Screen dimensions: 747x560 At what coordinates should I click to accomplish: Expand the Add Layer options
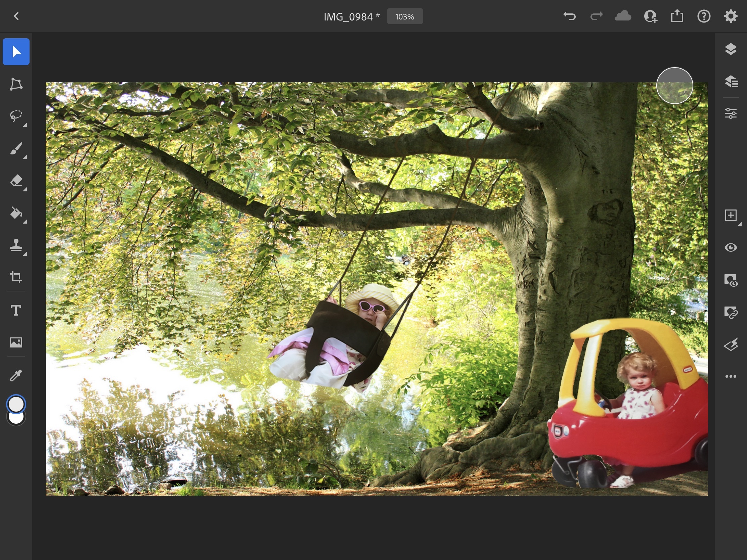click(731, 215)
